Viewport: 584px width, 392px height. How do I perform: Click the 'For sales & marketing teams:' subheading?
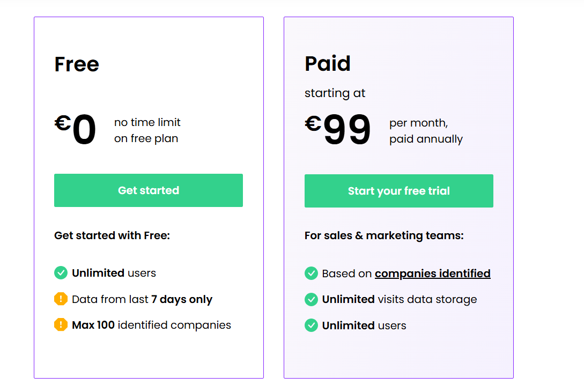[x=384, y=235]
